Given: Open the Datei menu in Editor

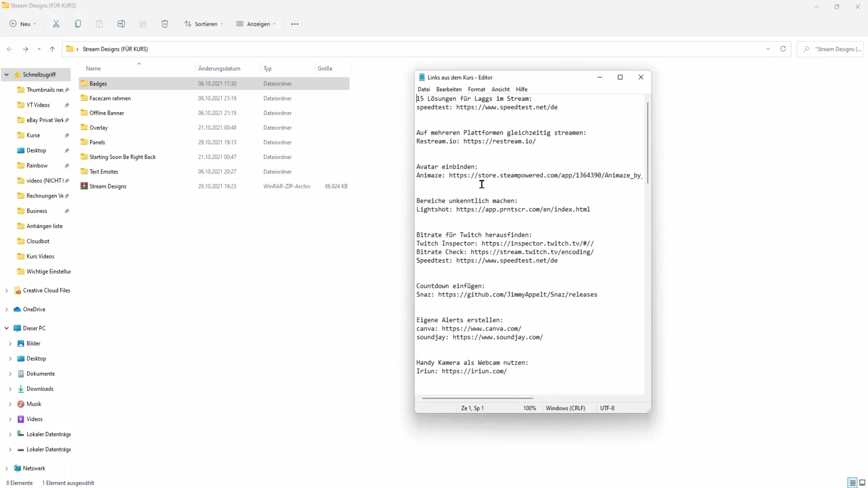Looking at the screenshot, I should (x=424, y=89).
